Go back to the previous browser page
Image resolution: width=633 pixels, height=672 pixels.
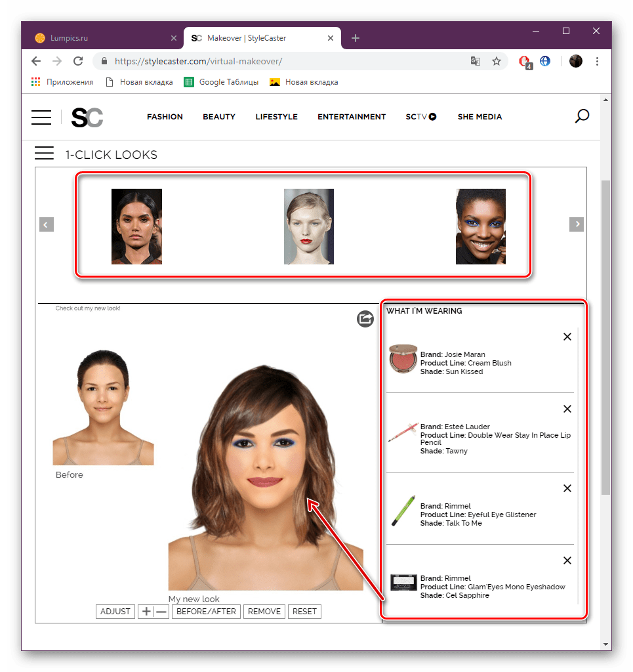coord(36,61)
